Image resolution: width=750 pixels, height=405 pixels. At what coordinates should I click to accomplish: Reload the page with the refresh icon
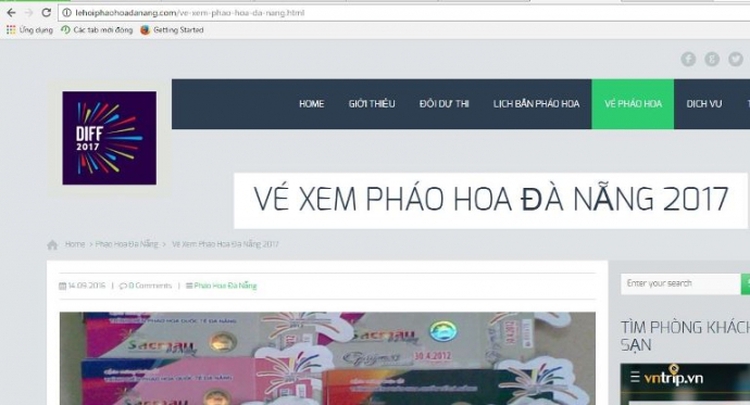pos(46,12)
